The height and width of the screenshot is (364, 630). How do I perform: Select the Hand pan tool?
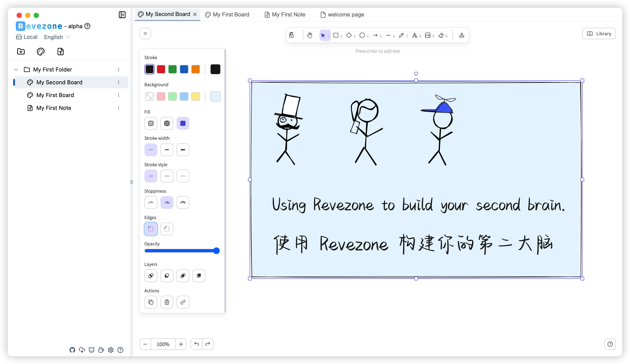coord(310,35)
